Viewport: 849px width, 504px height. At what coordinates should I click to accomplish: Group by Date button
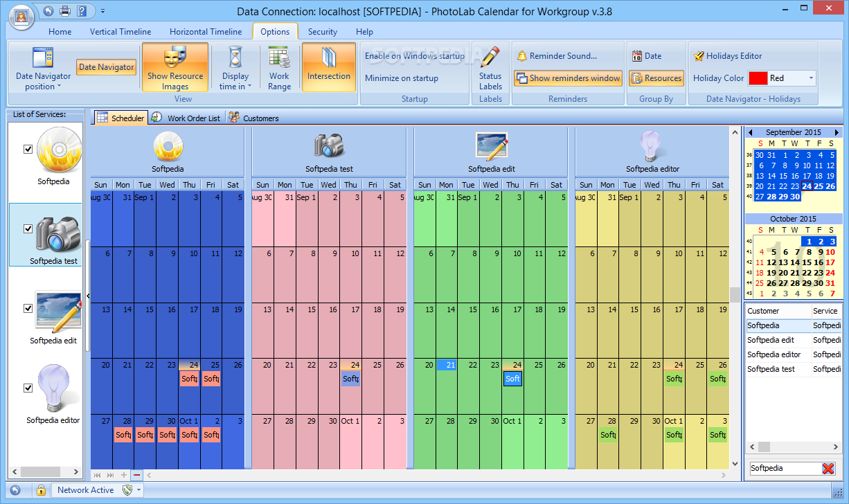pos(646,56)
